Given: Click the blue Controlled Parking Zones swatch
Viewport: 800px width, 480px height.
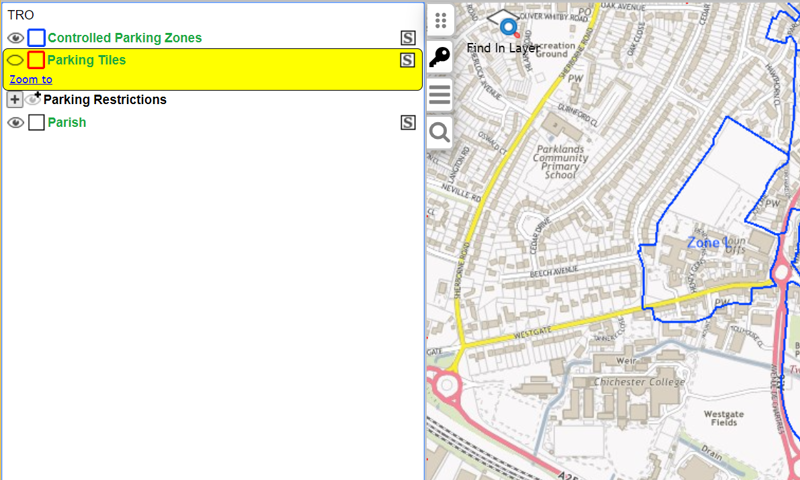Looking at the screenshot, I should tap(36, 38).
